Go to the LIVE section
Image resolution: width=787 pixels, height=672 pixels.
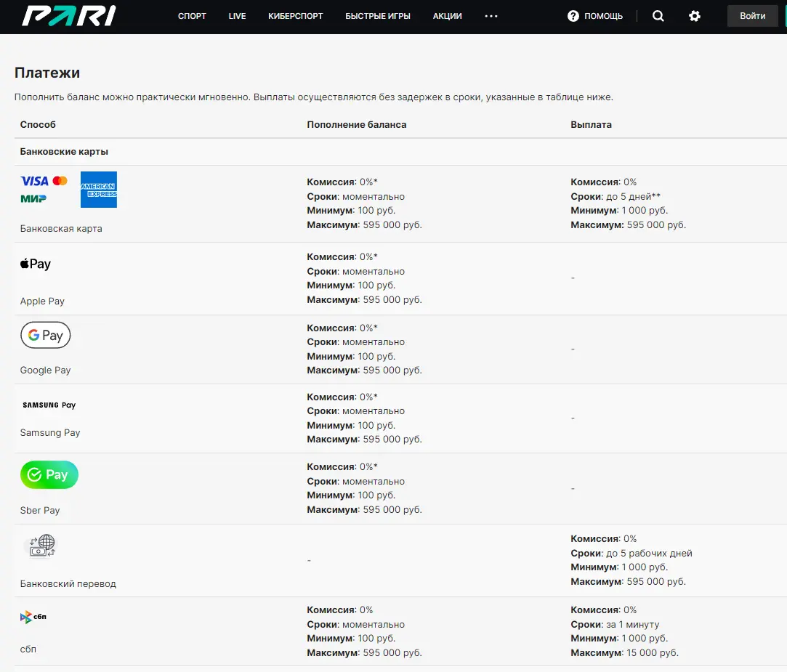point(237,16)
